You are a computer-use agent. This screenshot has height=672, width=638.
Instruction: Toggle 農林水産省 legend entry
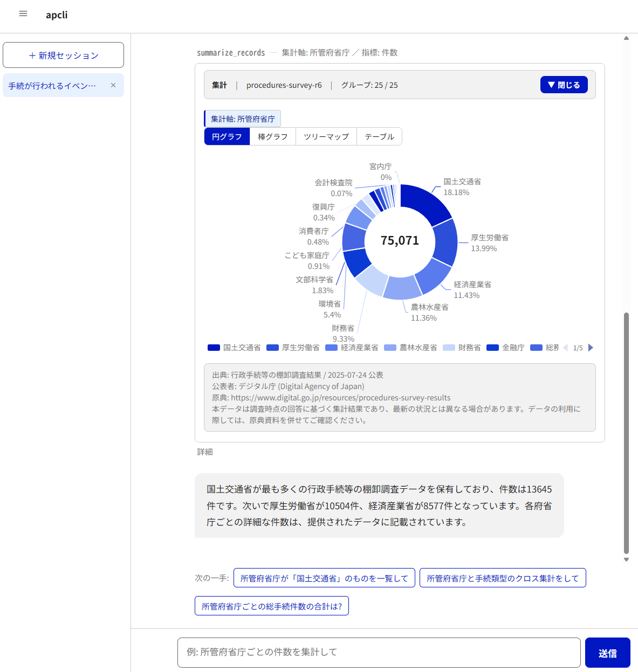tap(410, 348)
